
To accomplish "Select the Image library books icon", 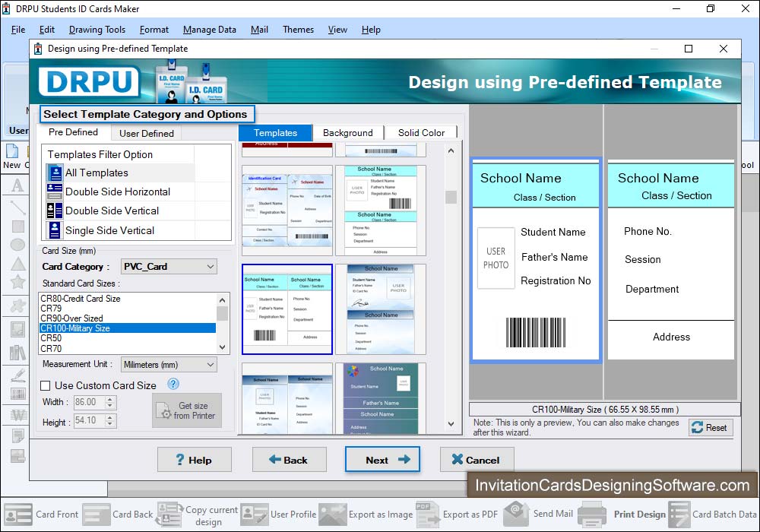I will tap(17, 352).
